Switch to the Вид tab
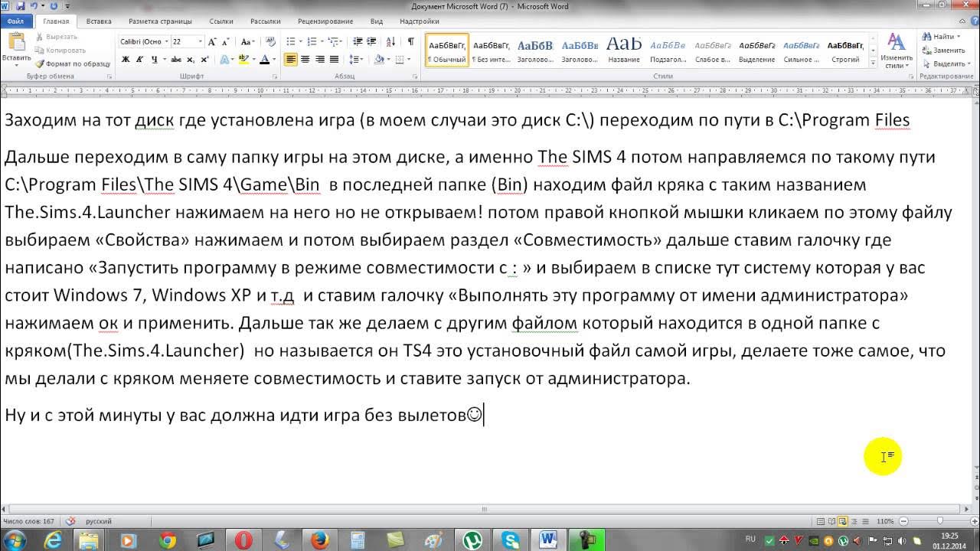This screenshot has width=980, height=551. (x=376, y=21)
